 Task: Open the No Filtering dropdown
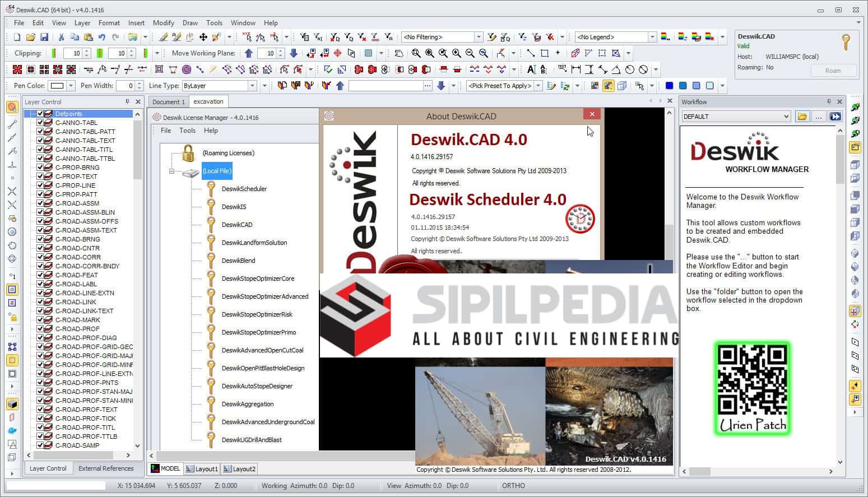coord(479,37)
